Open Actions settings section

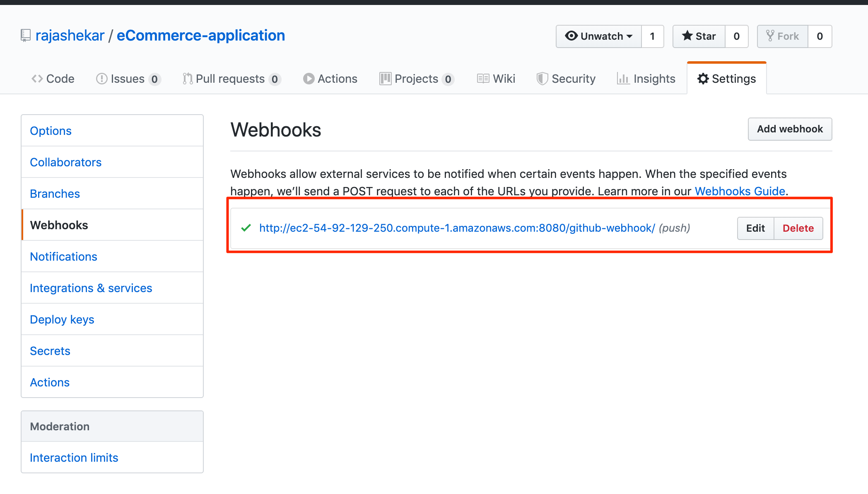pos(49,382)
